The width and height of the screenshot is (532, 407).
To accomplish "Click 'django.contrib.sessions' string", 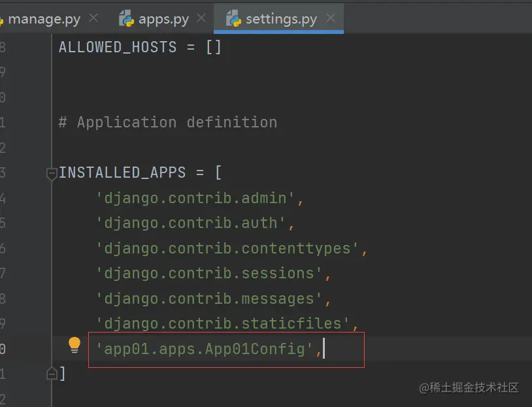I will click(x=209, y=273).
